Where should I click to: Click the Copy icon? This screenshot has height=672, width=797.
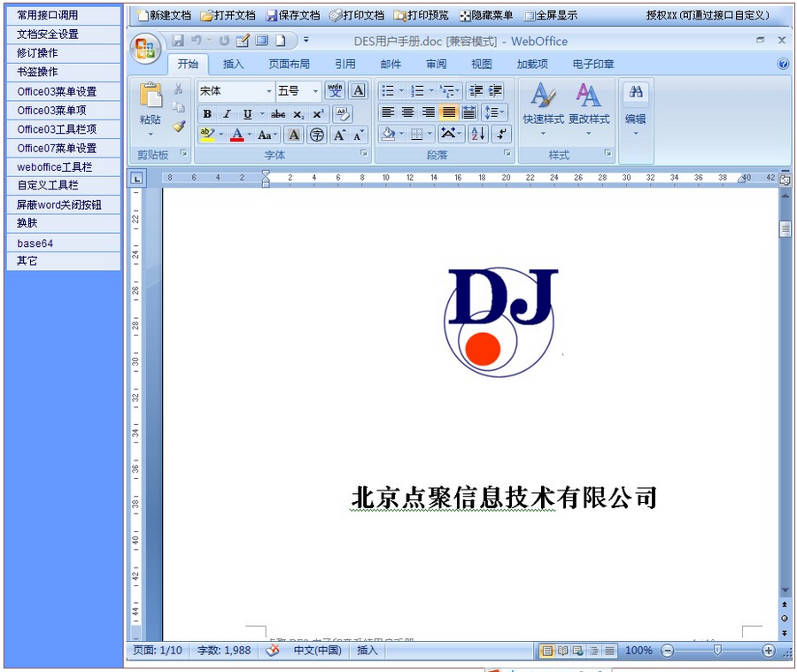coord(178,107)
